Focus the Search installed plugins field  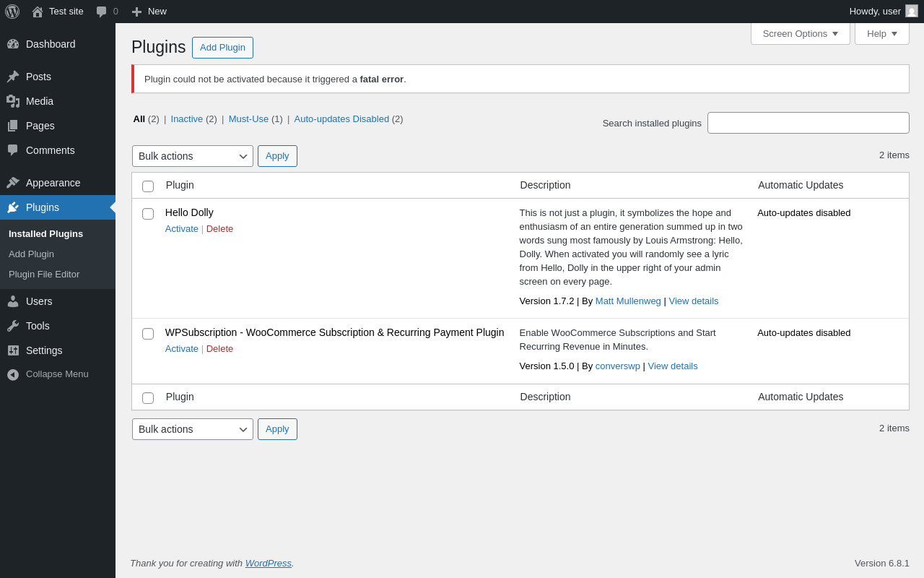pyautogui.click(x=808, y=123)
